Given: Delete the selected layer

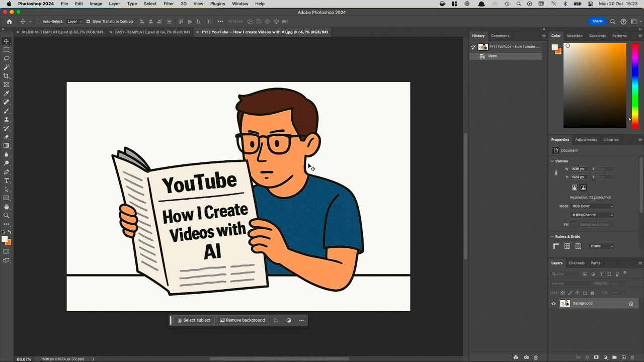Looking at the screenshot, I should tap(632, 357).
